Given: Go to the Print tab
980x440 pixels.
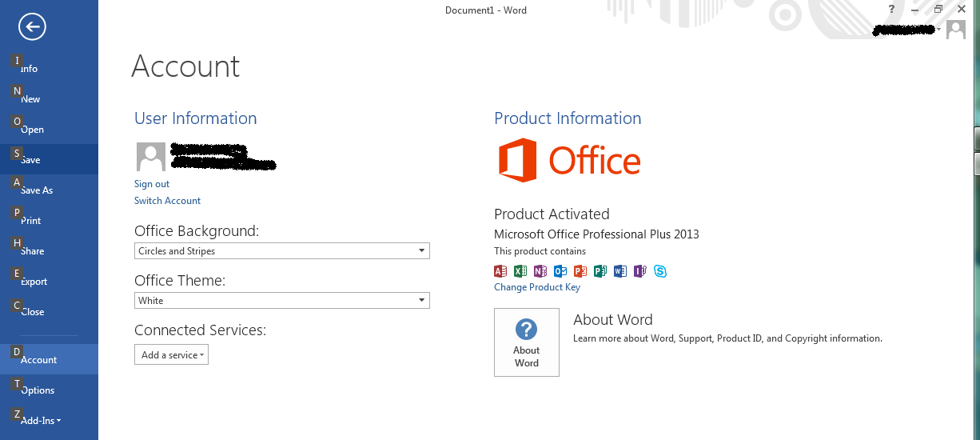Looking at the screenshot, I should pyautogui.click(x=49, y=220).
